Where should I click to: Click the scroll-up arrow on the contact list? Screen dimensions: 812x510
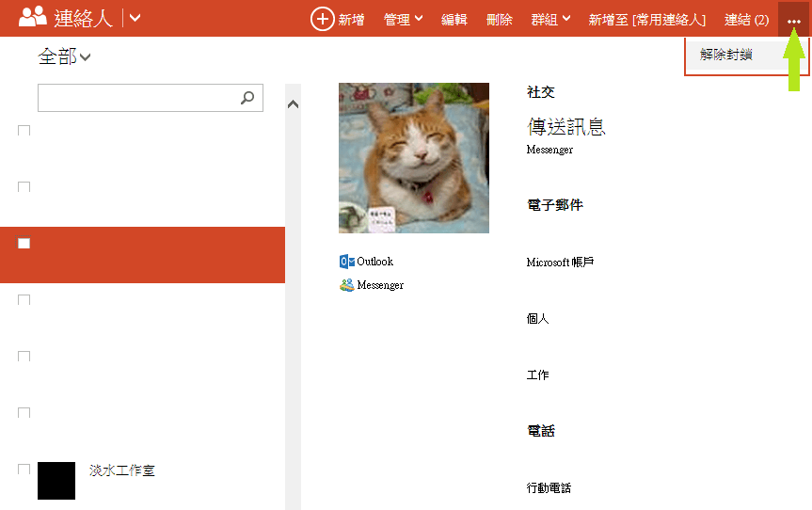[294, 104]
